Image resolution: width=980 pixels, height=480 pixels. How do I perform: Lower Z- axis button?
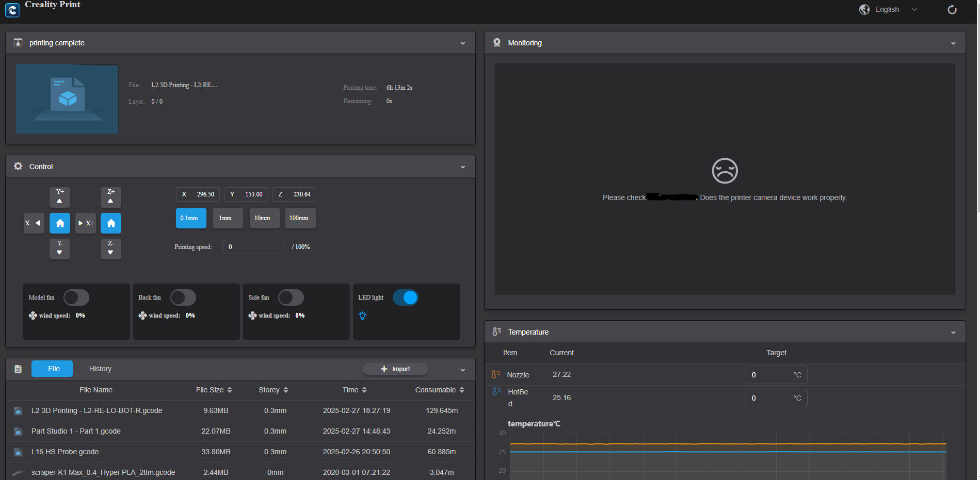coord(111,249)
